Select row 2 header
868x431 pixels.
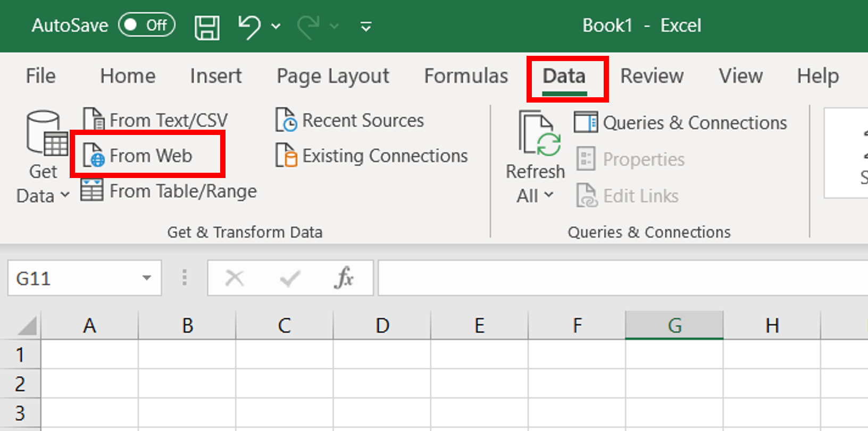point(20,384)
